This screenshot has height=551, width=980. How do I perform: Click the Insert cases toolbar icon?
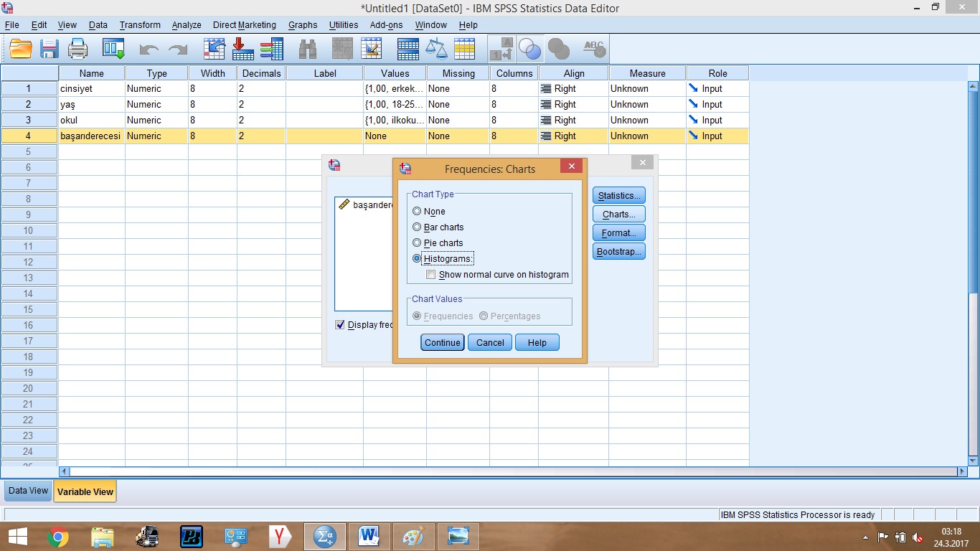[343, 49]
